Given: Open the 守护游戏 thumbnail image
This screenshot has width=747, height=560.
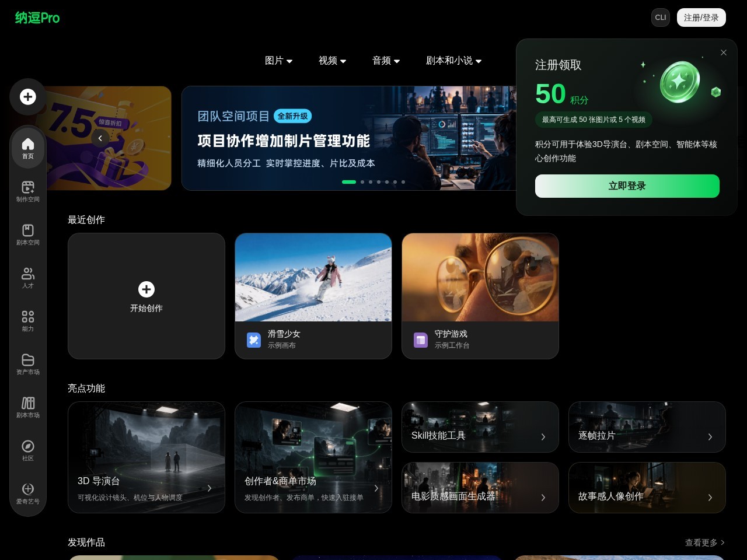Looking at the screenshot, I should tap(480, 278).
